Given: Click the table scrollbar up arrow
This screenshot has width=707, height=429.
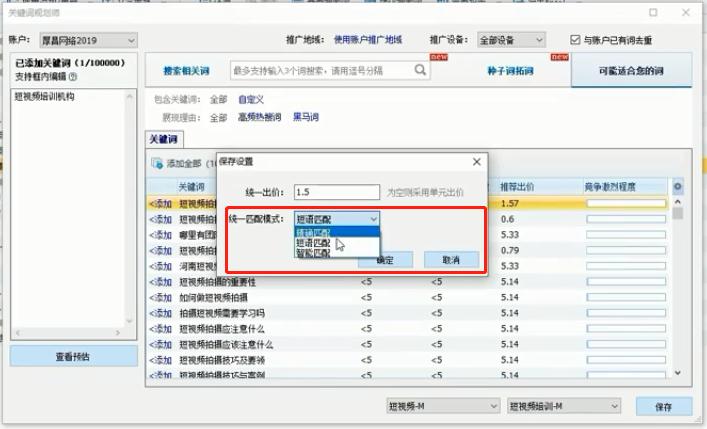Looking at the screenshot, I should 677,202.
